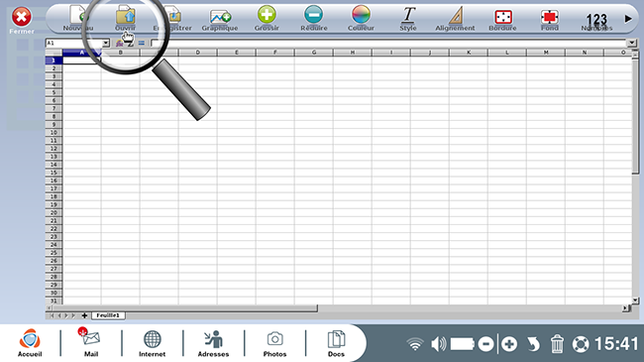Go to first sheet navigation arrow
This screenshot has height=362, width=644.
tap(52, 315)
